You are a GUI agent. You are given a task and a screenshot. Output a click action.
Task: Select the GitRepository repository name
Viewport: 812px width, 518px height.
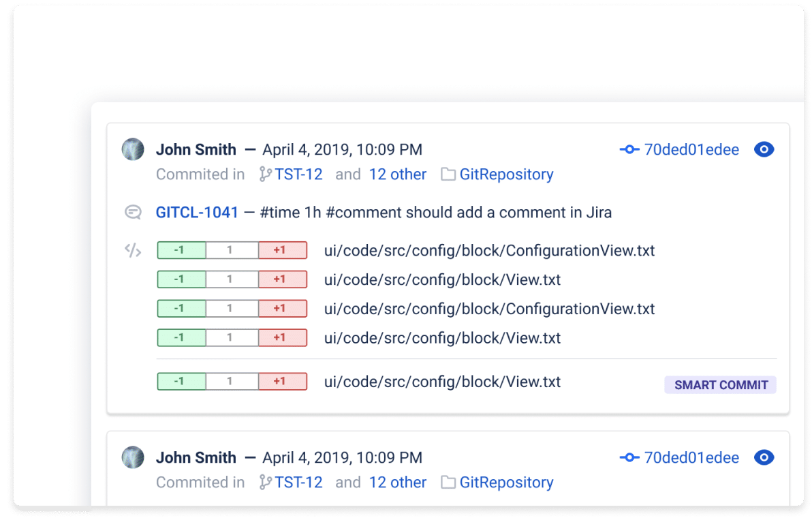pyautogui.click(x=506, y=174)
